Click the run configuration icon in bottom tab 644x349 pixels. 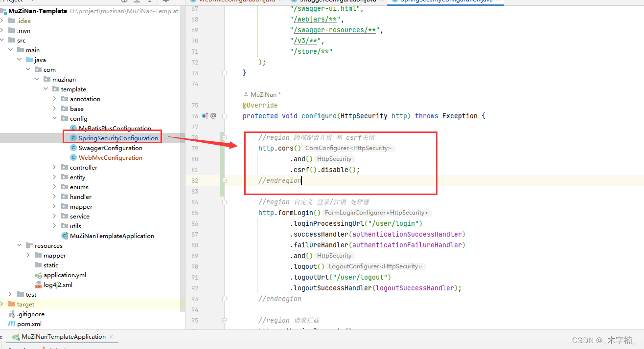pos(16,337)
